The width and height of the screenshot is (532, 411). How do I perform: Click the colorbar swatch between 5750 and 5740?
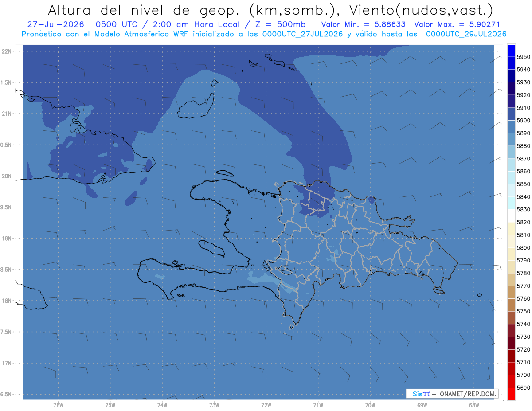pos(511,318)
